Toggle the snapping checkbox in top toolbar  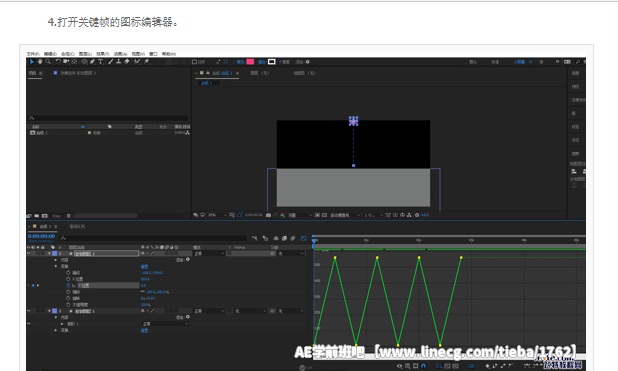pyautogui.click(x=194, y=62)
